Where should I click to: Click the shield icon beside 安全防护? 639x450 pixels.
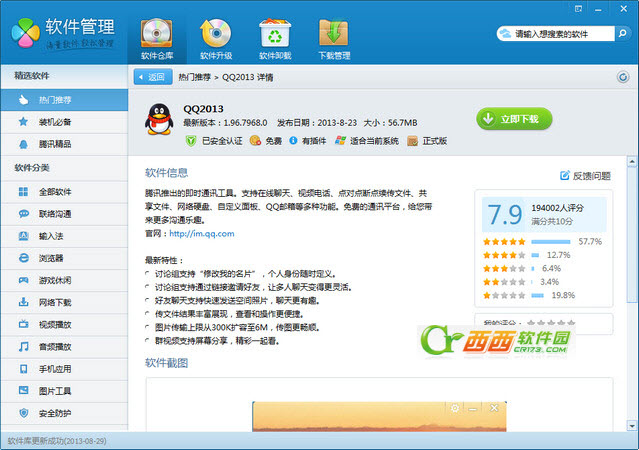(x=24, y=413)
